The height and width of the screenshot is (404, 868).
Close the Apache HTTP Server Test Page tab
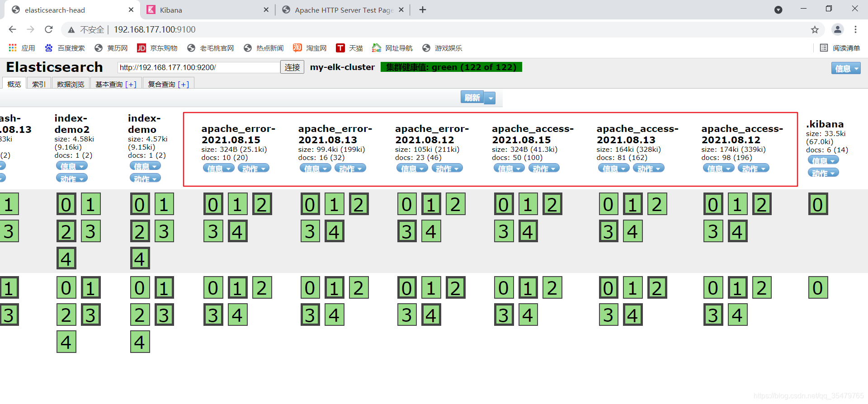coord(401,9)
